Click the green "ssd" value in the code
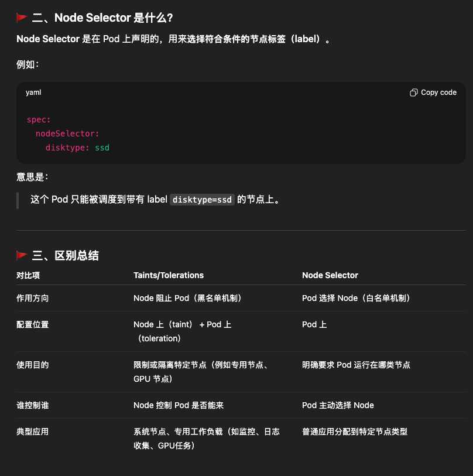The height and width of the screenshot is (476, 473). (102, 148)
